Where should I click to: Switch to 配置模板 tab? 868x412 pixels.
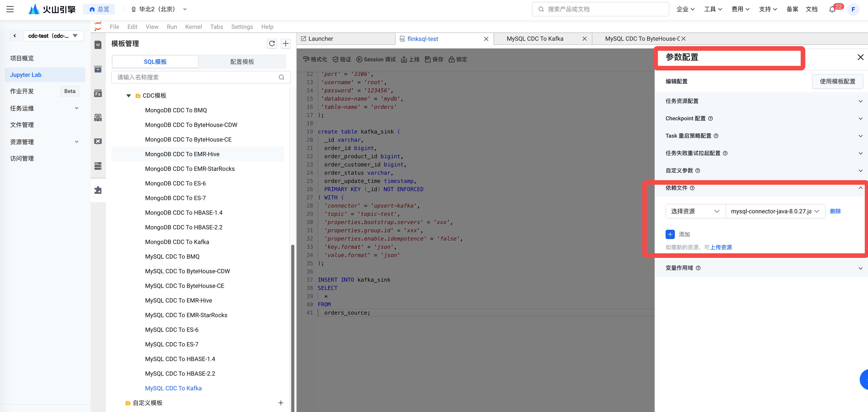(x=242, y=62)
